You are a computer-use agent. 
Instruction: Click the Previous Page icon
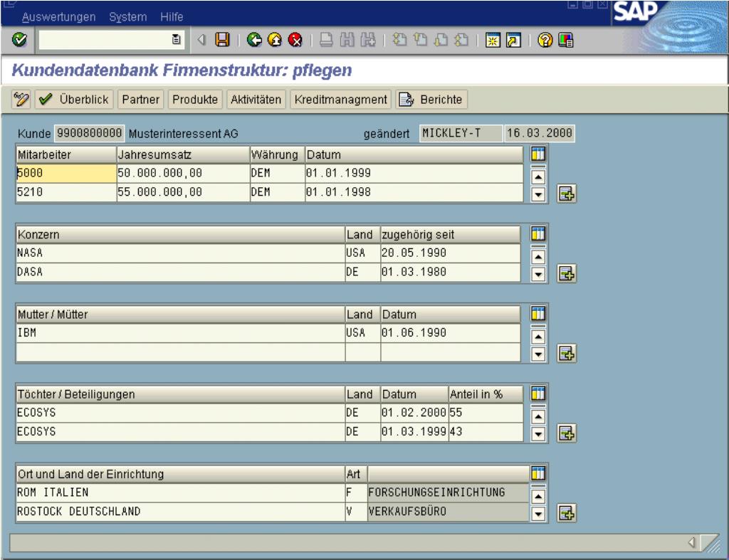(420, 40)
